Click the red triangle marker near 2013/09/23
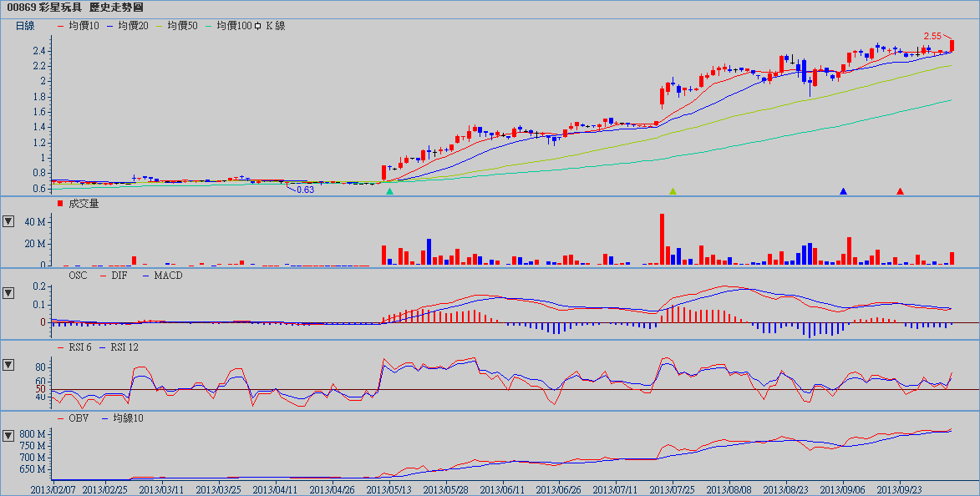The height and width of the screenshot is (496, 980). (900, 192)
